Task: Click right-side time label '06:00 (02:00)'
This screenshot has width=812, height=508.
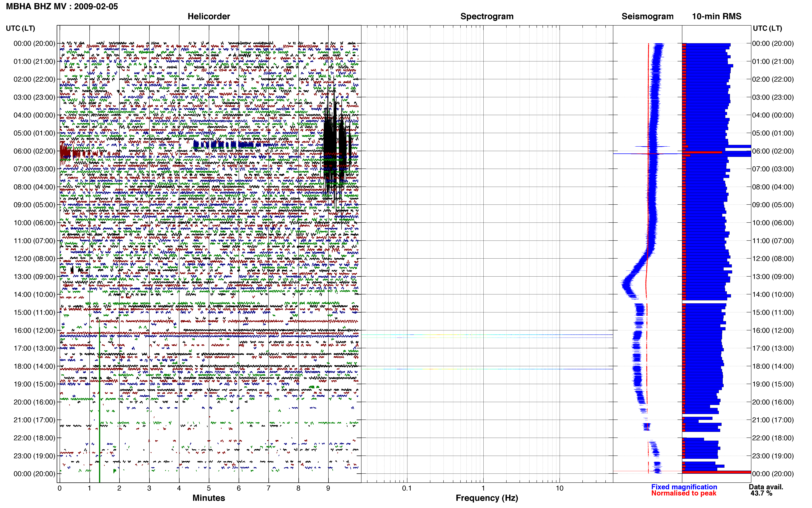Action: [773, 151]
